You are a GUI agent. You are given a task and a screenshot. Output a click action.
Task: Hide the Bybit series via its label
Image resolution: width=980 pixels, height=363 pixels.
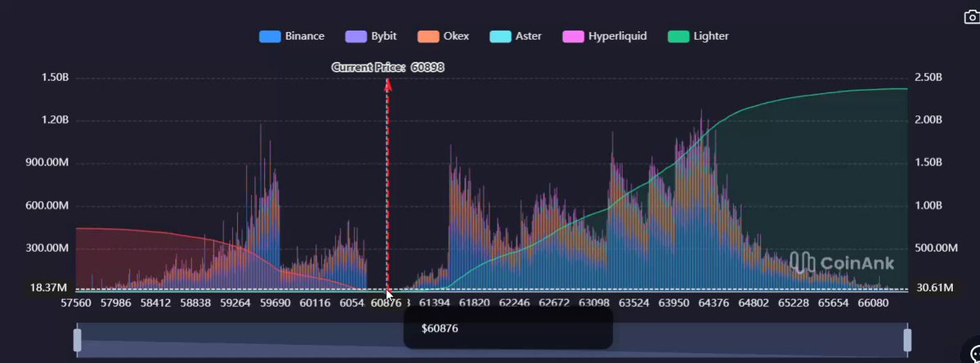384,36
